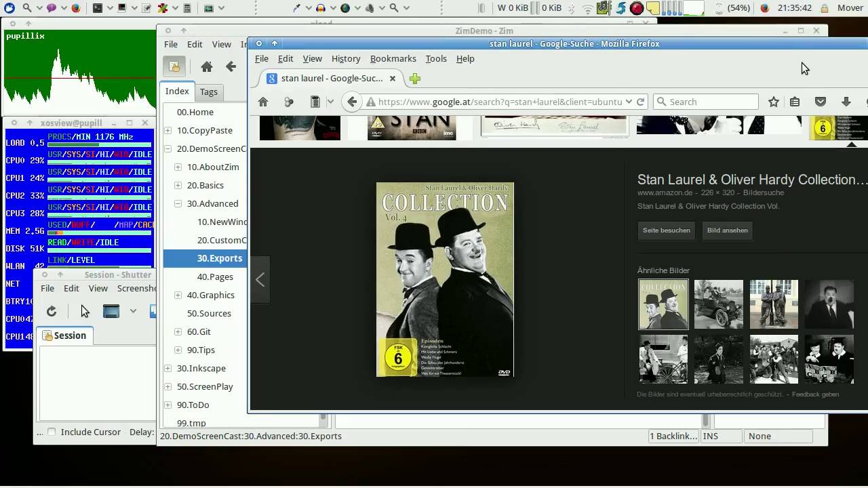This screenshot has height=488, width=868.
Task: Open the Bookmarks menu in Firefox
Action: (393, 59)
